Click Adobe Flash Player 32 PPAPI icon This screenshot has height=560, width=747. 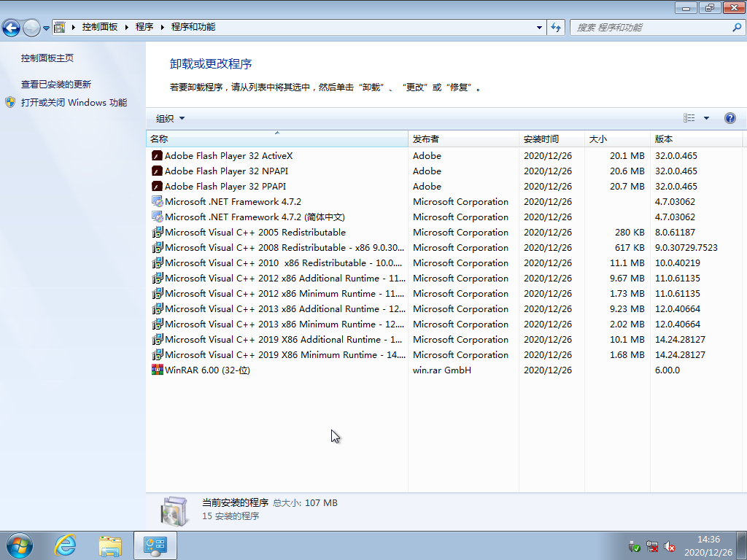tap(158, 186)
